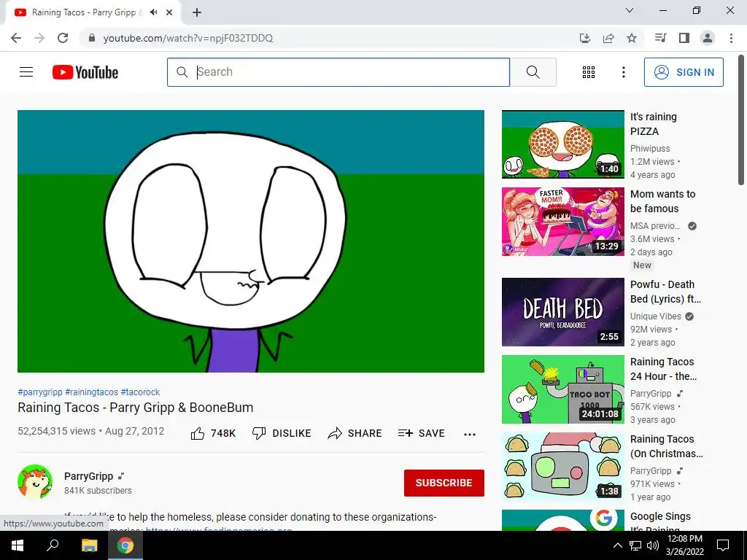Open Raining Tacos On Christmas thumbnail
Image resolution: width=747 pixels, height=560 pixels.
[562, 466]
